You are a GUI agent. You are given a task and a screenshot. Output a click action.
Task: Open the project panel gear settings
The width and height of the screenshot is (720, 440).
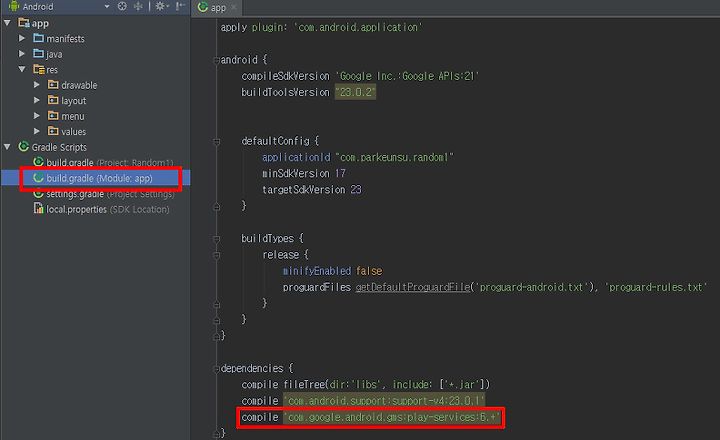pos(161,6)
